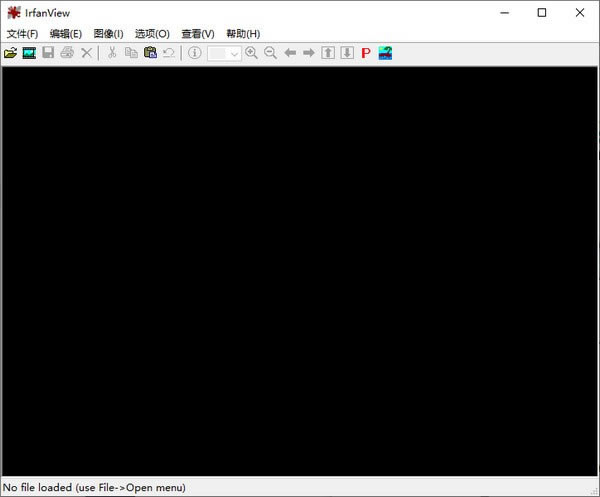This screenshot has height=497, width=600.
Task: Open the slideshow icon in toolbar
Action: (30, 53)
